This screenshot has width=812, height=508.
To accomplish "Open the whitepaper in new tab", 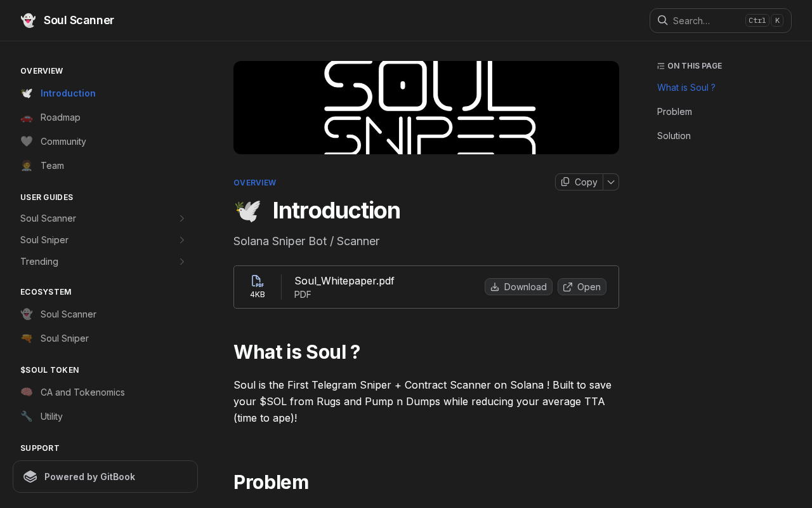I will [582, 287].
